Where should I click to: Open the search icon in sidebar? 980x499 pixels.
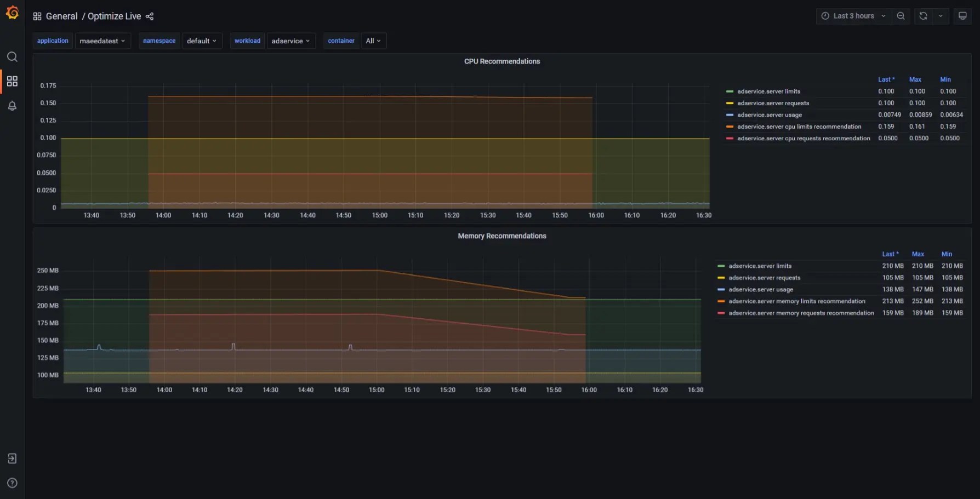coord(12,57)
